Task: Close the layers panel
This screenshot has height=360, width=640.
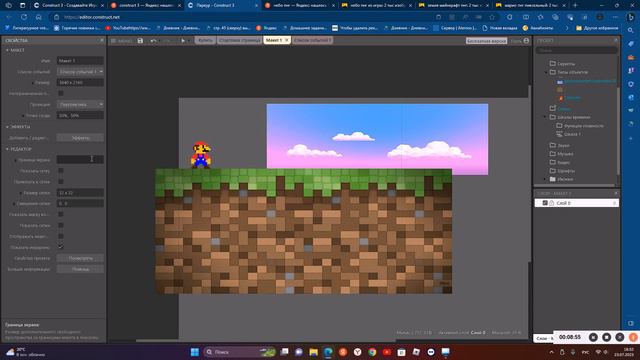Action: click(616, 193)
